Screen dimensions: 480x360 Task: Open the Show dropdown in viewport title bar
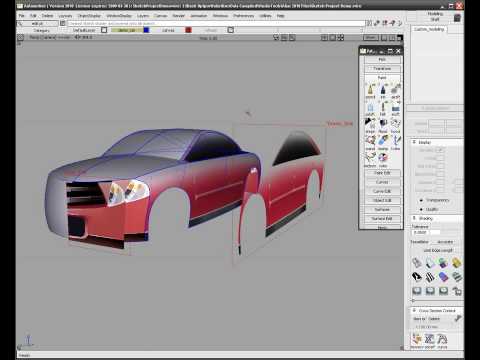coord(371,38)
